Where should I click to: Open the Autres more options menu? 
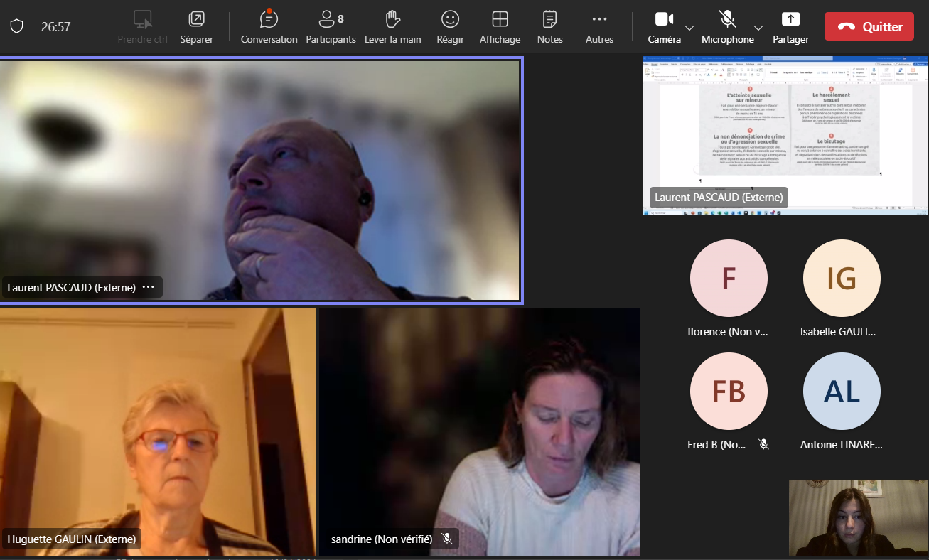(599, 27)
